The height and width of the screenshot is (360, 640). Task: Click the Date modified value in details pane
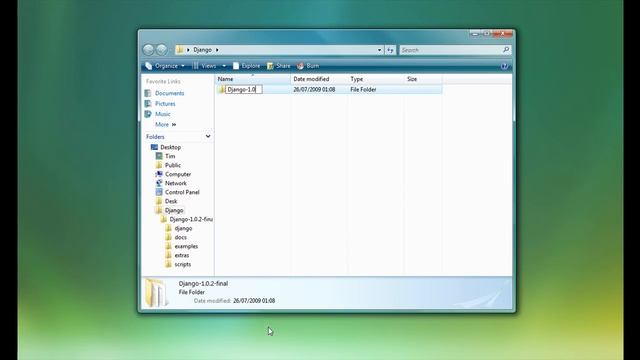click(x=254, y=301)
